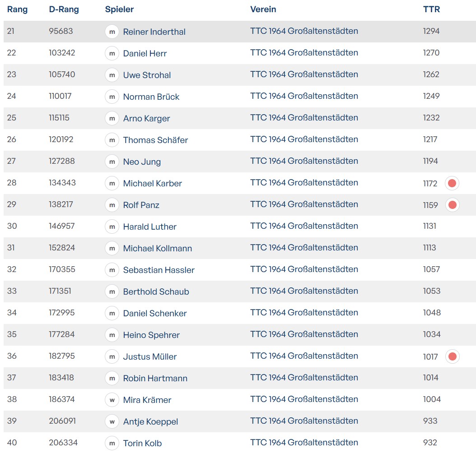Open Berthold Schaub's player profile
The height and width of the screenshot is (453, 476).
pos(156,291)
